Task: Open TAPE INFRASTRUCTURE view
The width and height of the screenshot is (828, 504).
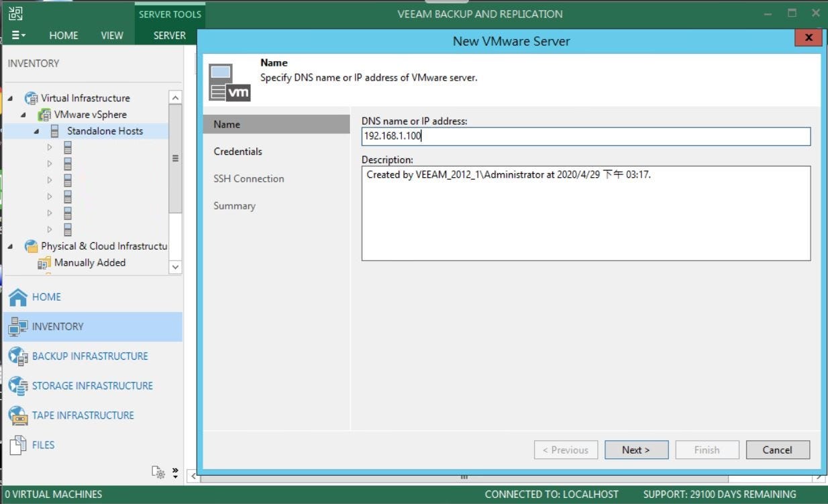Action: click(93, 415)
